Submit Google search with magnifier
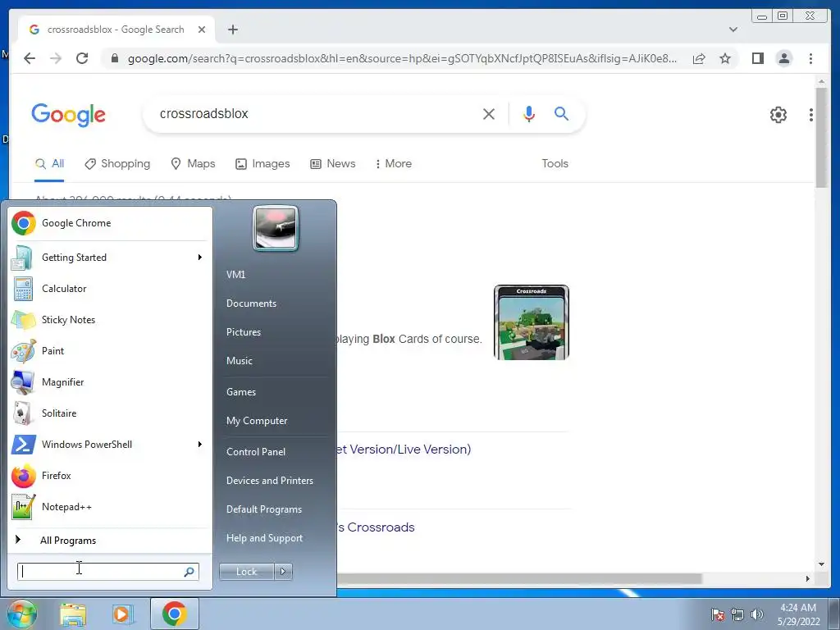The image size is (840, 630). point(561,113)
